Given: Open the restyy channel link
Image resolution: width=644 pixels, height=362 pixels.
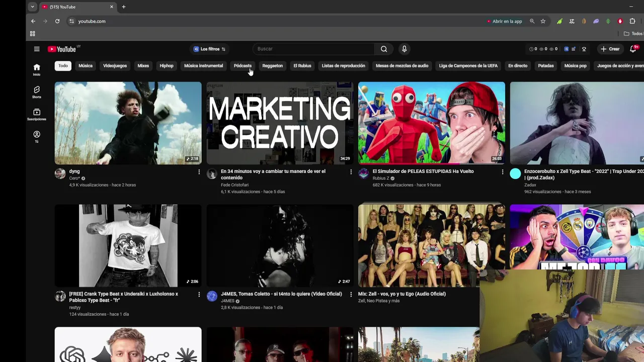Looking at the screenshot, I should tap(75, 307).
